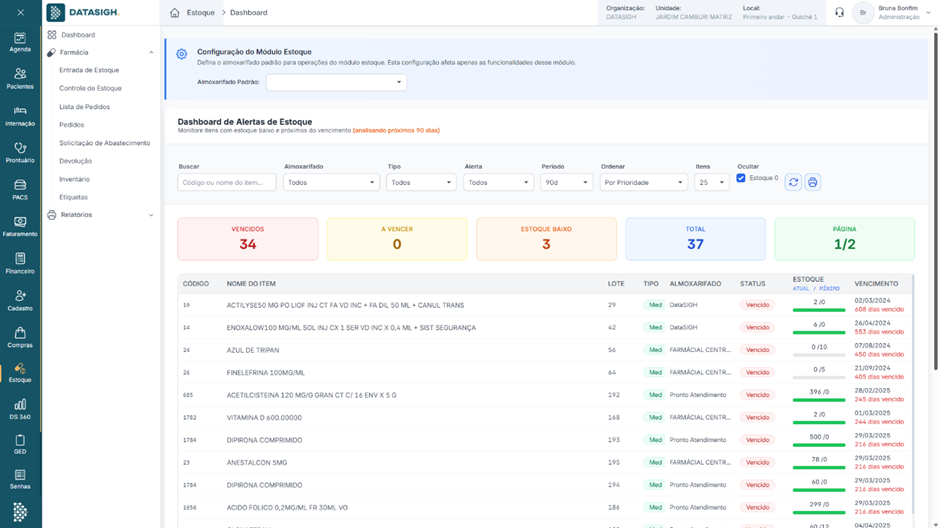Open the Prontuário sidebar icon
This screenshot has width=939, height=528.
pos(20,152)
